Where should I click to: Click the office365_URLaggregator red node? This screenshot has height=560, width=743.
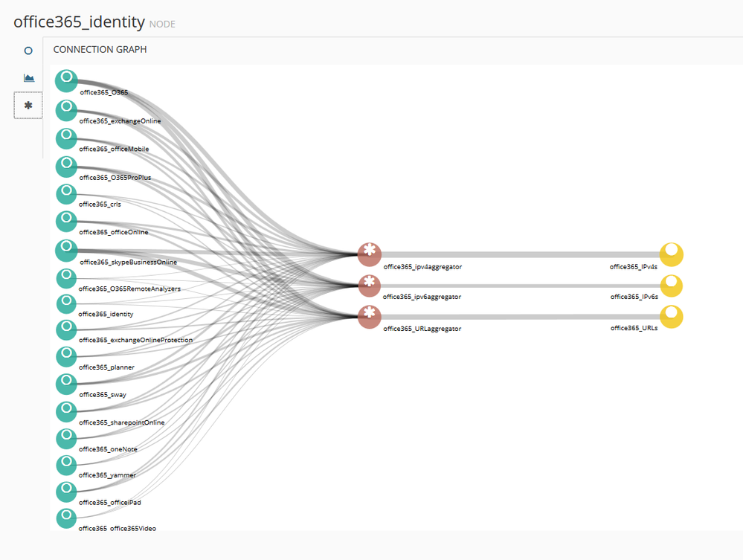click(370, 317)
